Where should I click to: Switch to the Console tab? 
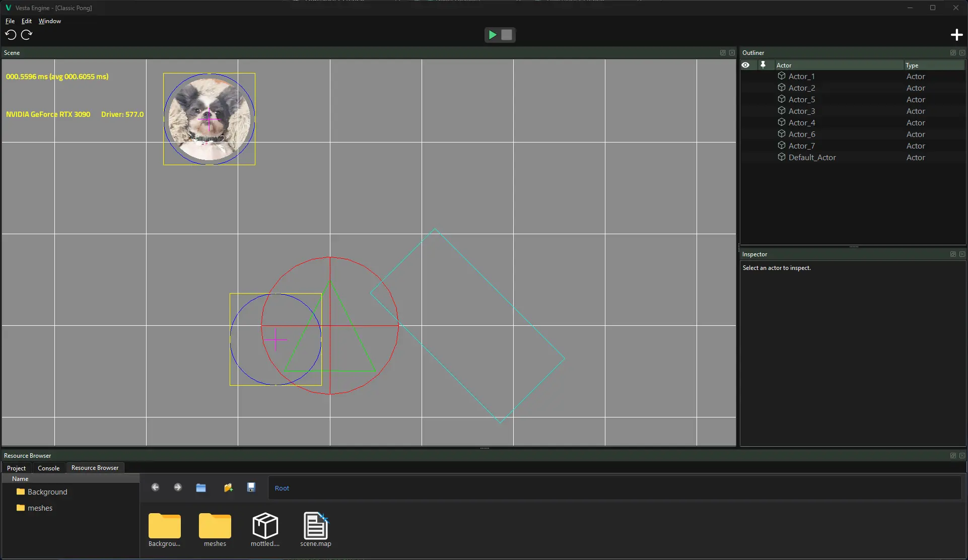coord(48,468)
